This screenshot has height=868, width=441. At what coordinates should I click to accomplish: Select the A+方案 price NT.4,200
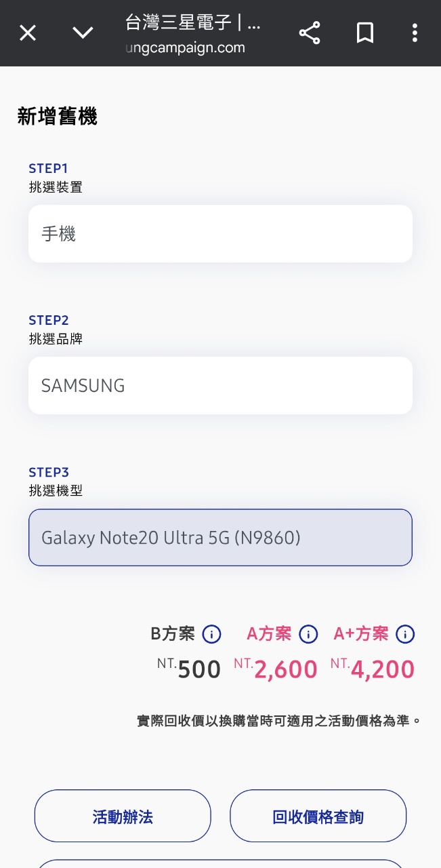pos(373,669)
